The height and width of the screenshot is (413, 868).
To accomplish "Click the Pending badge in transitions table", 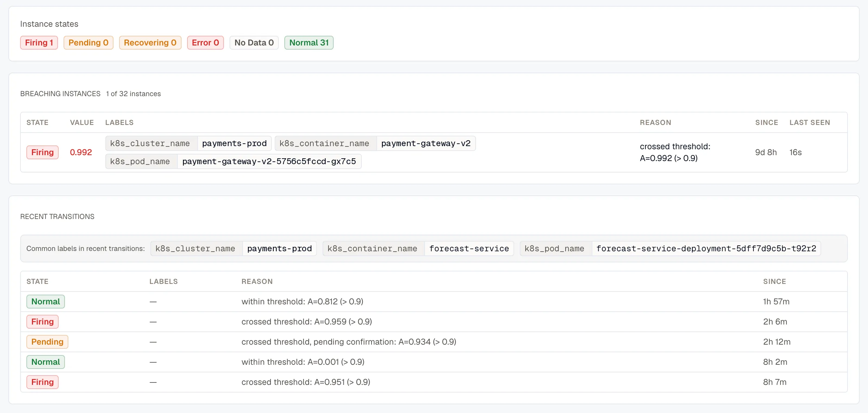I will 47,342.
